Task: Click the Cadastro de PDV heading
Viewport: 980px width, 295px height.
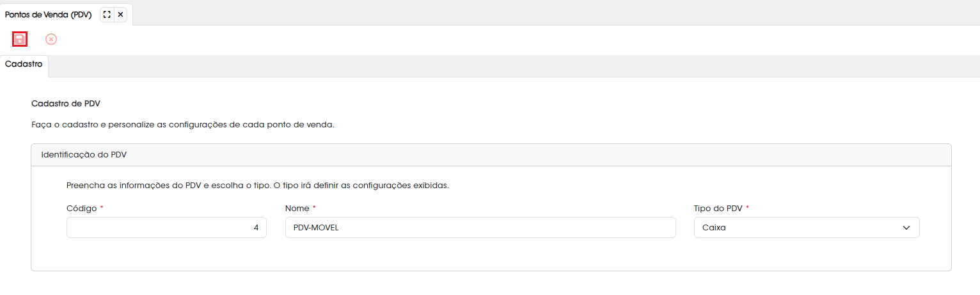Action: point(66,103)
